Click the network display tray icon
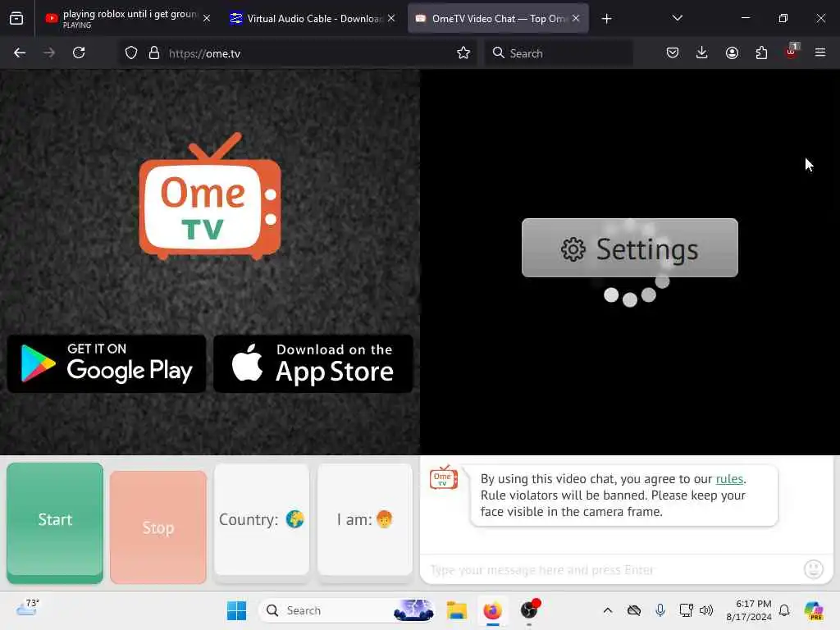 pyautogui.click(x=686, y=610)
